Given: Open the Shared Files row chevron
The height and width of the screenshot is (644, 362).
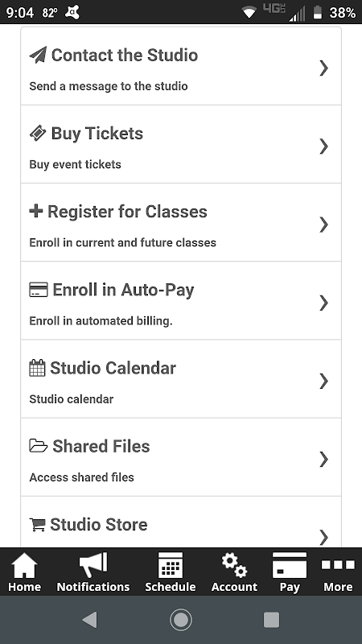Looking at the screenshot, I should [324, 459].
